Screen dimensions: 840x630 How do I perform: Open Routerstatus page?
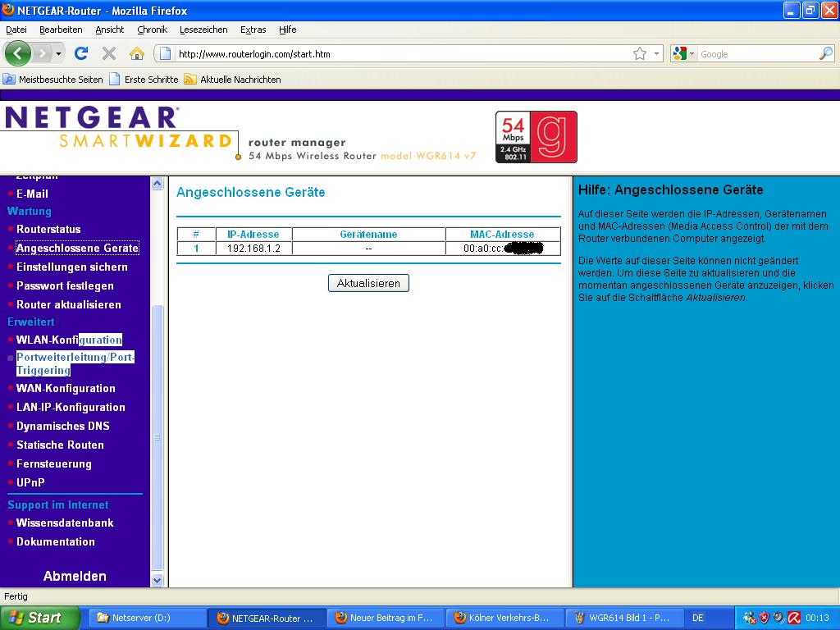point(48,230)
